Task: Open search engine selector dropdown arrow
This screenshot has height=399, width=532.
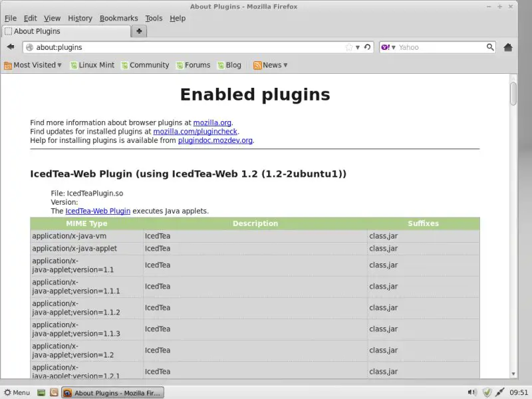Action: 394,47
